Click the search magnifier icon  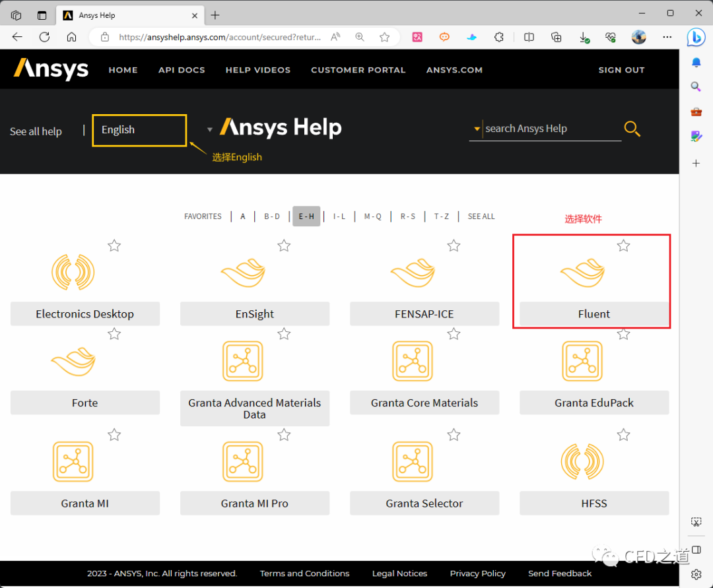click(632, 129)
